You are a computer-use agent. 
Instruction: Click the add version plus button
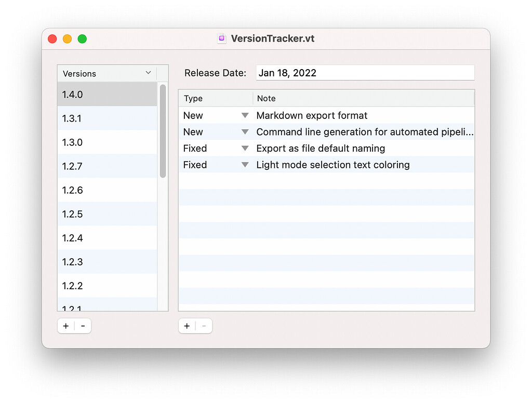pos(65,326)
